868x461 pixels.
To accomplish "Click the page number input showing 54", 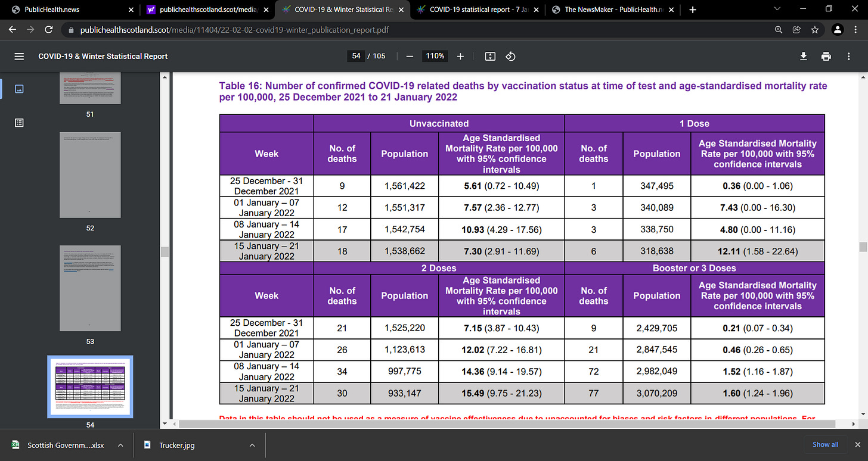I will [356, 56].
